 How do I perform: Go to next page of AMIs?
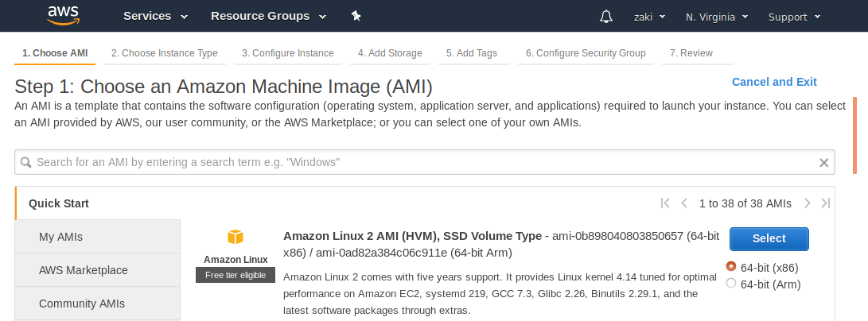click(x=807, y=203)
